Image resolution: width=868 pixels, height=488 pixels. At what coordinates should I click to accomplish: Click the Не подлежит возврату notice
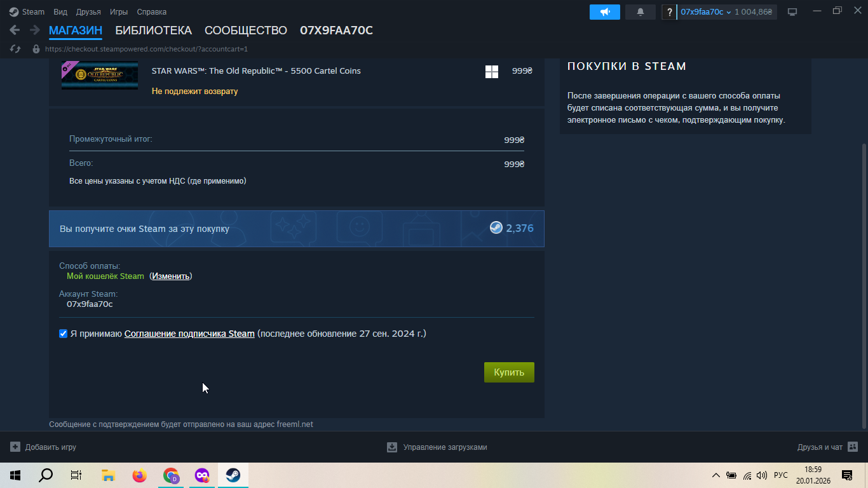coord(194,91)
